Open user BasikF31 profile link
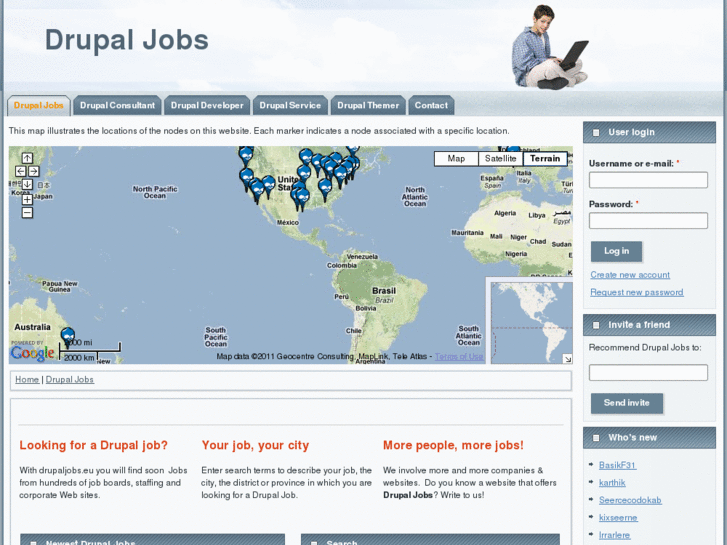This screenshot has height=545, width=727. (617, 465)
